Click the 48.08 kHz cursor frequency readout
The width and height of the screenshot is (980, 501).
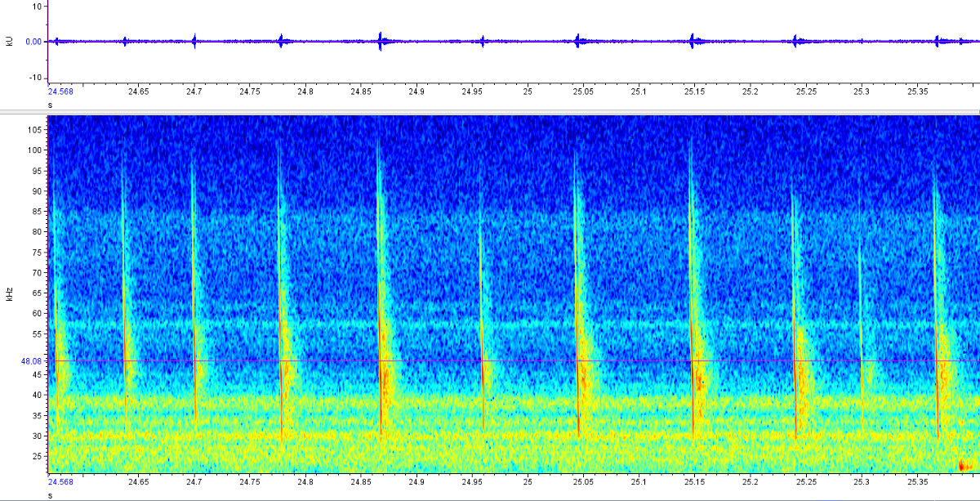coord(33,360)
